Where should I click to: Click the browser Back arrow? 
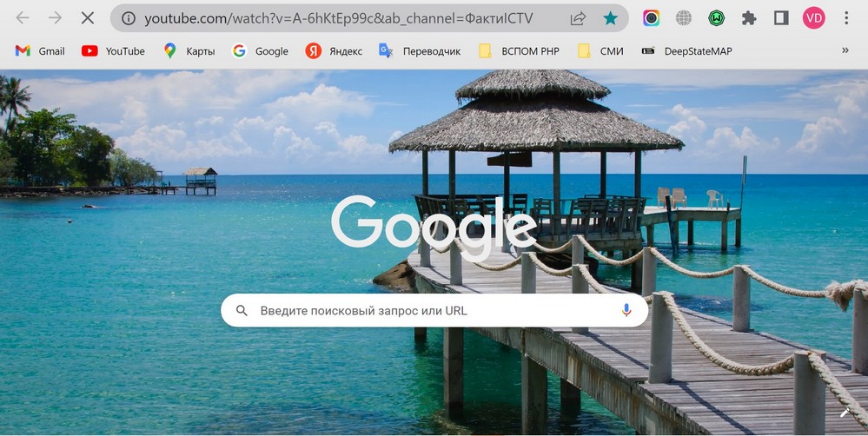point(22,18)
